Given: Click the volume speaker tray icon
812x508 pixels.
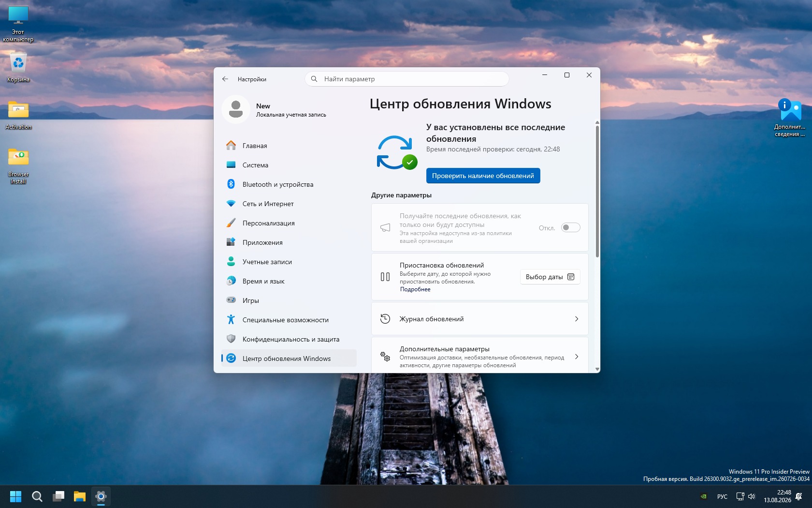Looking at the screenshot, I should coord(752,496).
